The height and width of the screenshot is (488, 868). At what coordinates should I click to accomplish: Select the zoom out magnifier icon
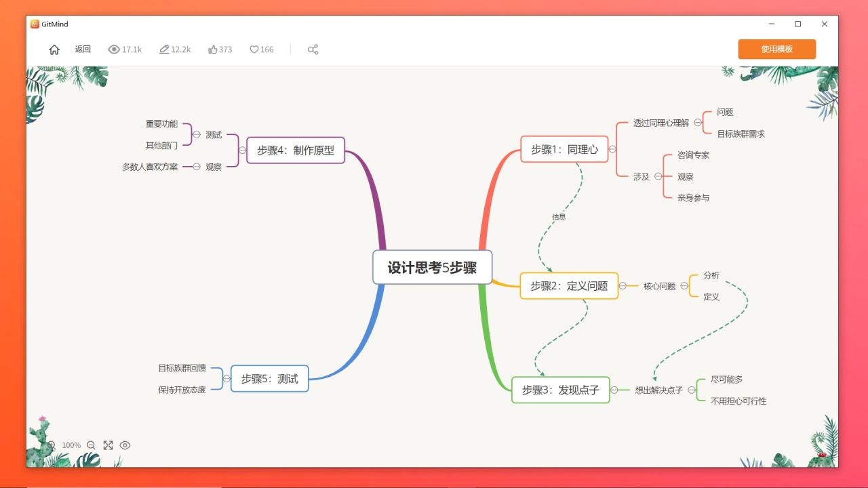click(x=92, y=445)
